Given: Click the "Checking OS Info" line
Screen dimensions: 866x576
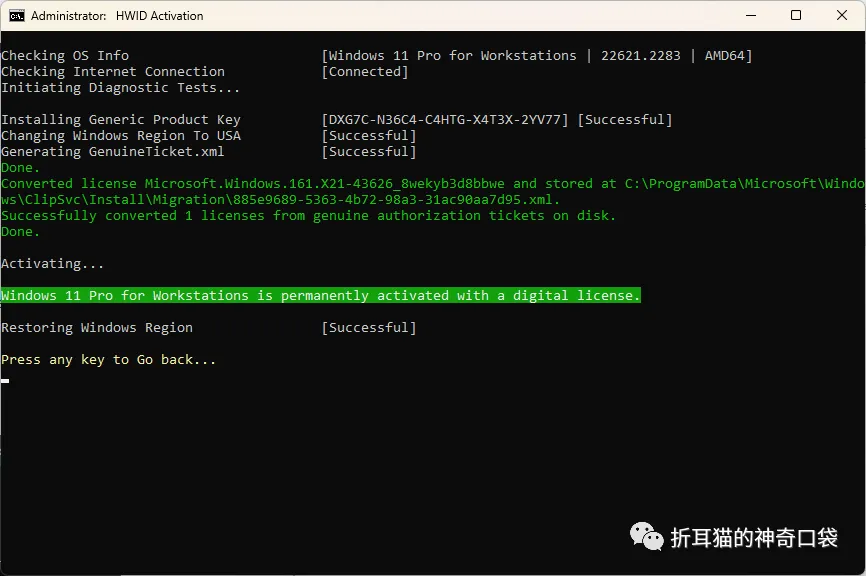Looking at the screenshot, I should pyautogui.click(x=65, y=56).
